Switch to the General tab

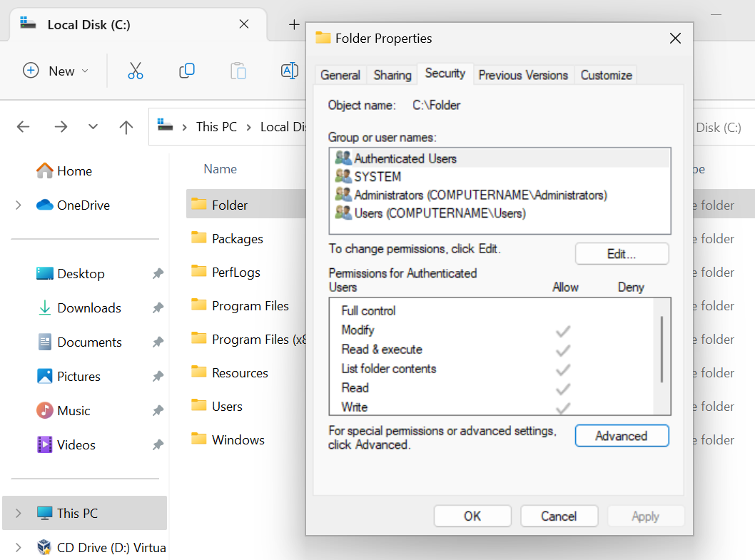[340, 75]
